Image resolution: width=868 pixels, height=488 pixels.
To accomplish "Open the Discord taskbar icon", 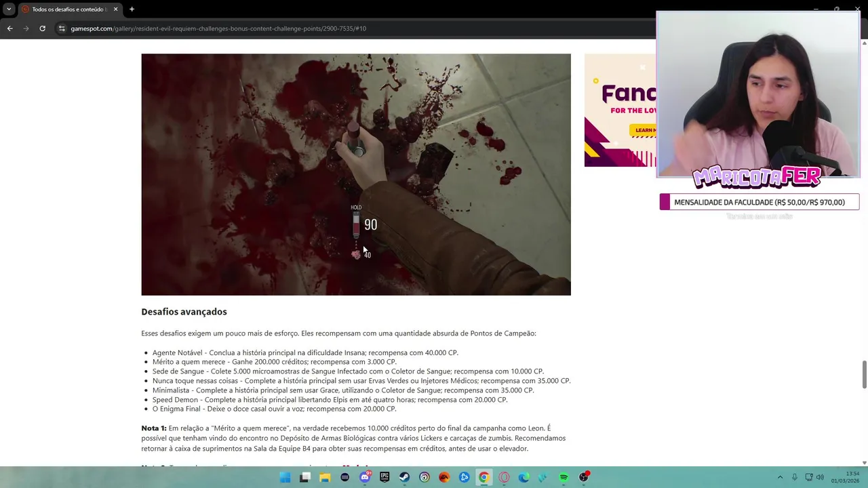I will pyautogui.click(x=365, y=477).
